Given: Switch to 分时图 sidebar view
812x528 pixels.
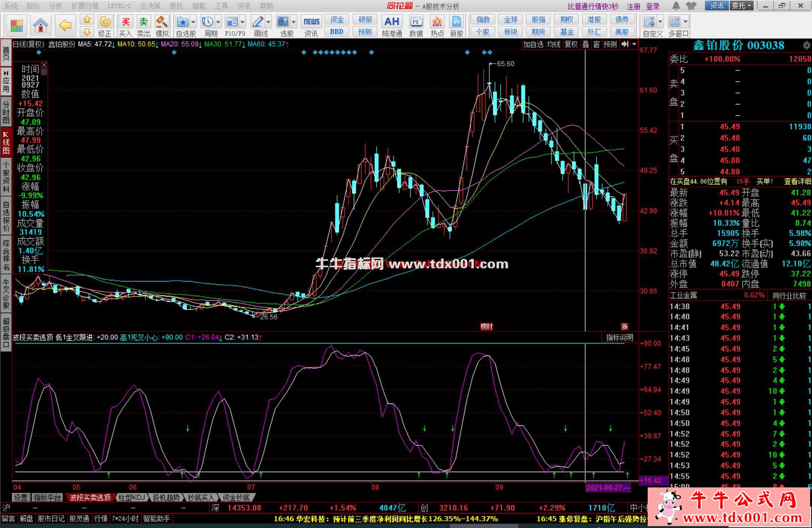Looking at the screenshot, I should click(6, 112).
